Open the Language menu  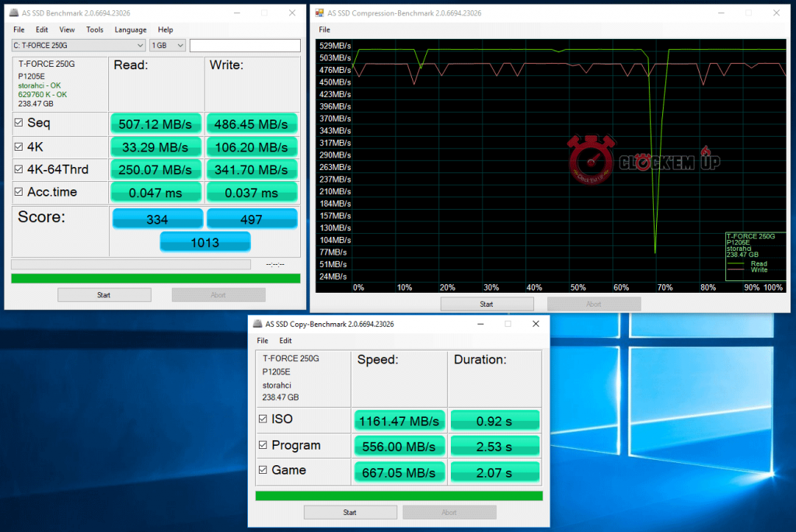[130, 30]
